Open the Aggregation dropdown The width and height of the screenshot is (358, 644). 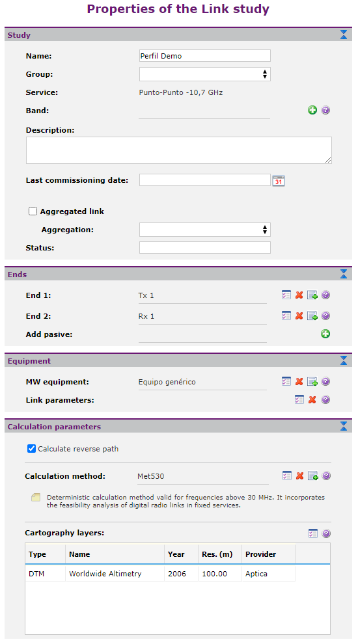click(204, 230)
